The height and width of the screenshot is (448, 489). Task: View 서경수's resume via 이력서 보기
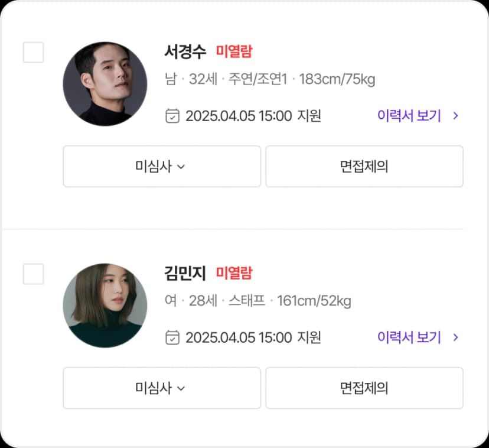coord(409,116)
